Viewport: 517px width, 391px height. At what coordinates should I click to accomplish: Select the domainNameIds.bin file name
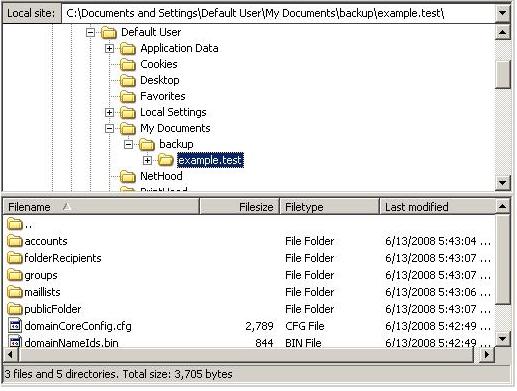[x=71, y=343]
